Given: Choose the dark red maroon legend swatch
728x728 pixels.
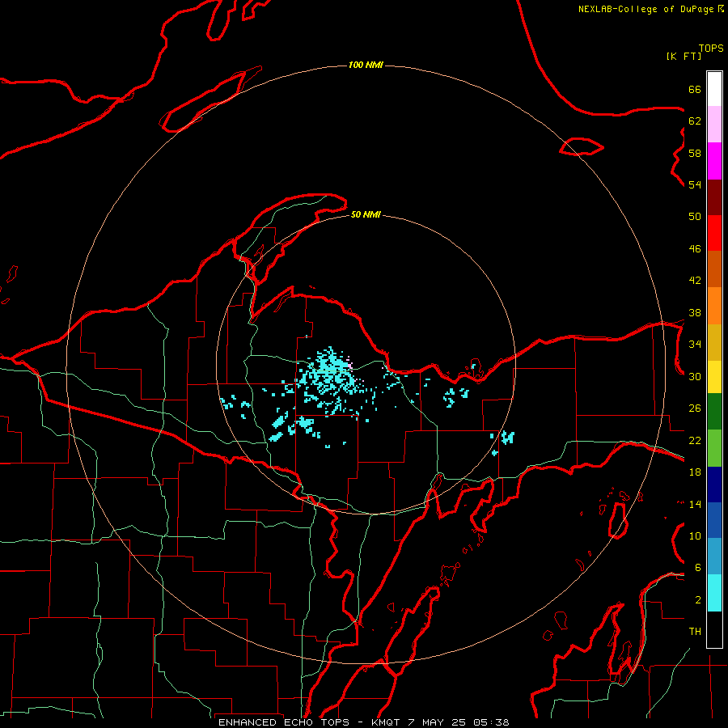Looking at the screenshot, I should coord(714,197).
